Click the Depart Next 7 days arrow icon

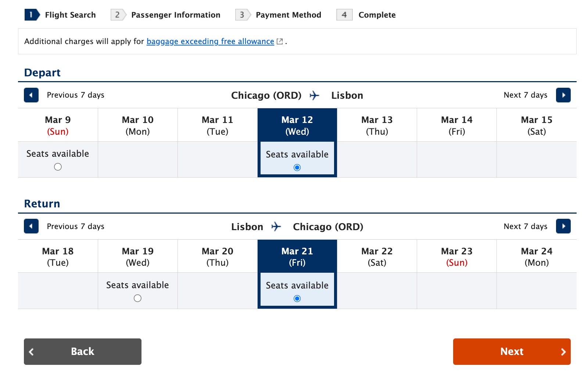(x=563, y=95)
